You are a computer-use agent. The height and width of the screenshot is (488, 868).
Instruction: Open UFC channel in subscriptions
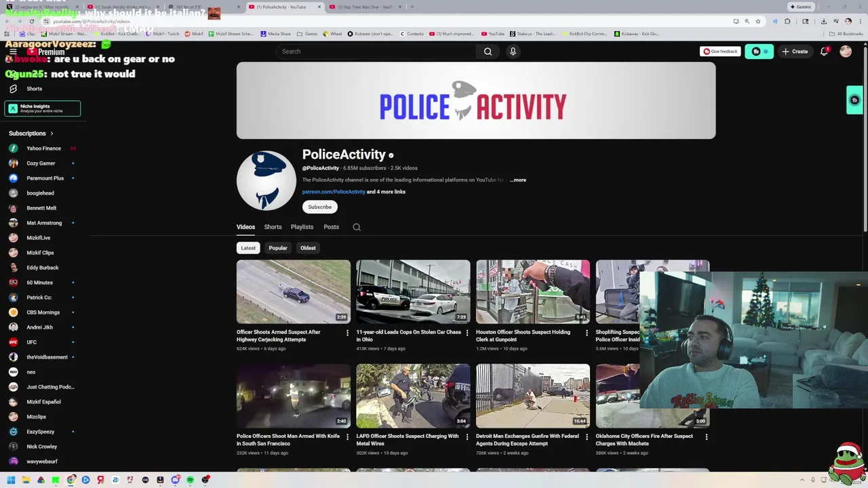tap(31, 342)
